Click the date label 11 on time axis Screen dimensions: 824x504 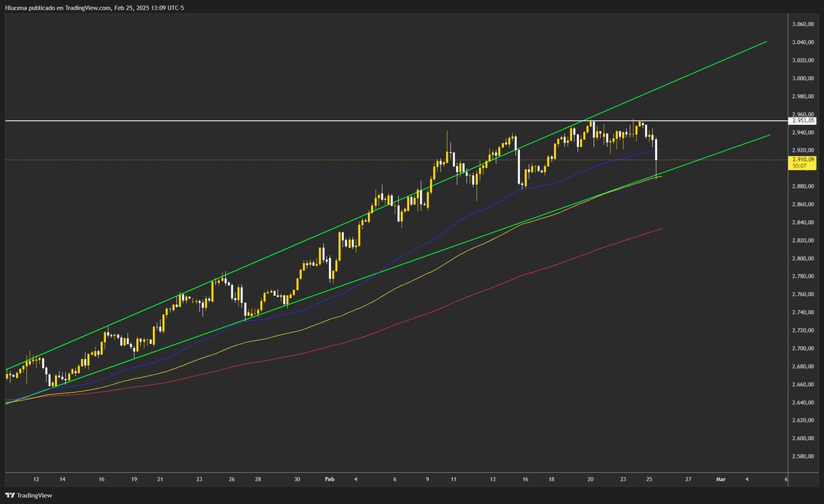coord(454,479)
